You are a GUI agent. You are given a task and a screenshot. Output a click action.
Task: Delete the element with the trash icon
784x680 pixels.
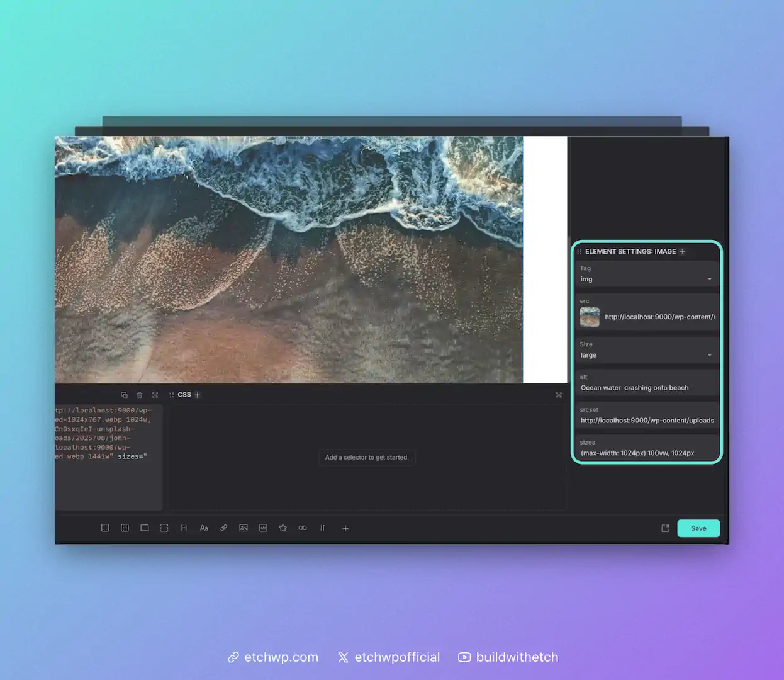click(140, 395)
